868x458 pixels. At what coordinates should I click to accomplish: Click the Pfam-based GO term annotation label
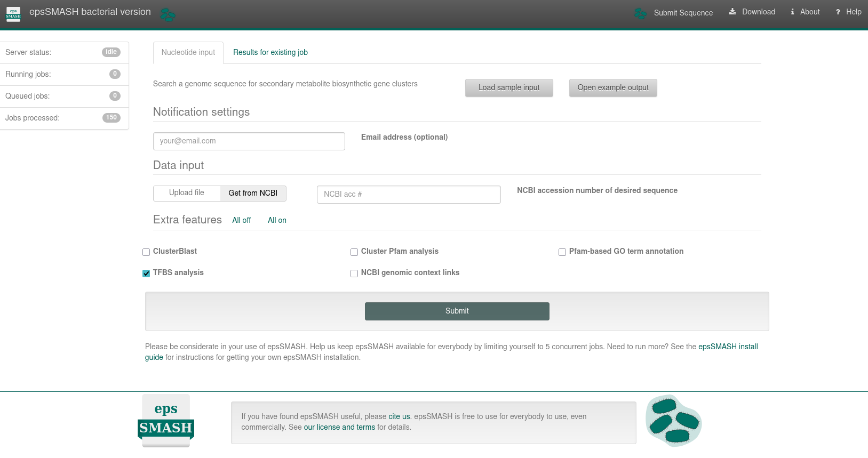626,251
